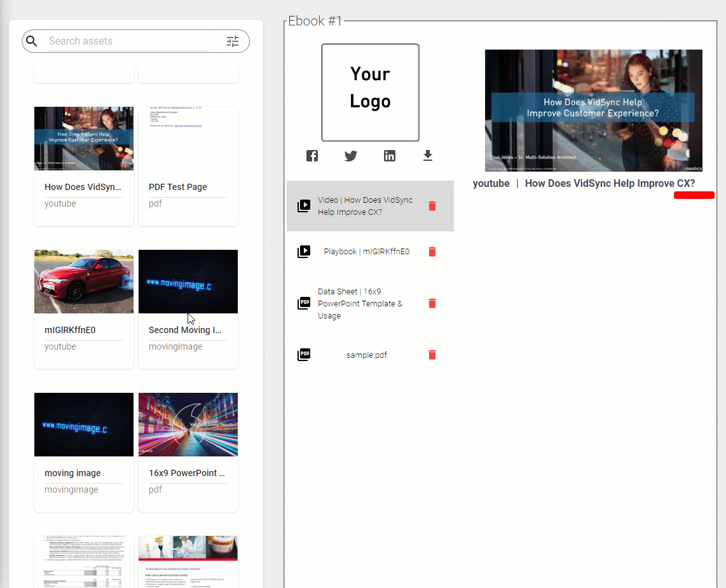Click How Does VidSyn... asset title

[83, 187]
